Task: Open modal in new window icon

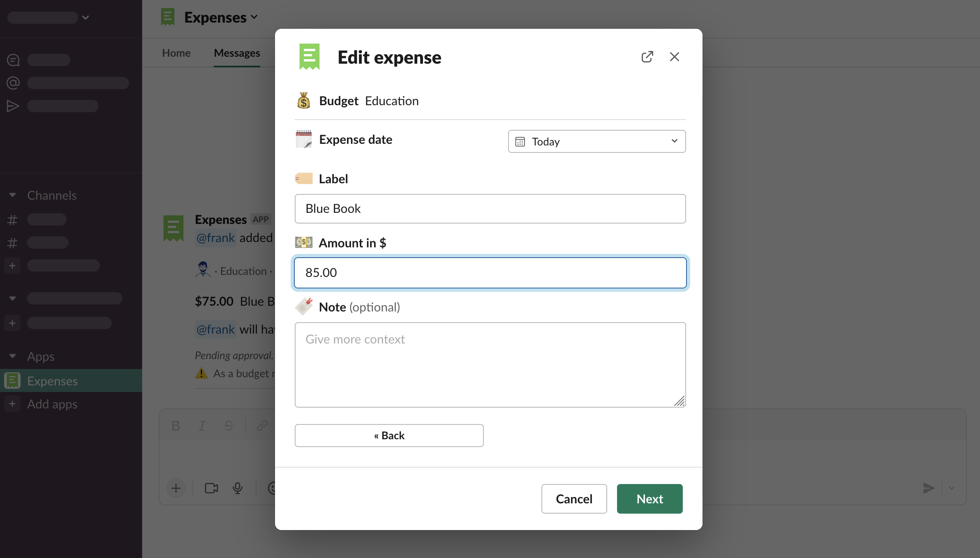Action: point(647,57)
